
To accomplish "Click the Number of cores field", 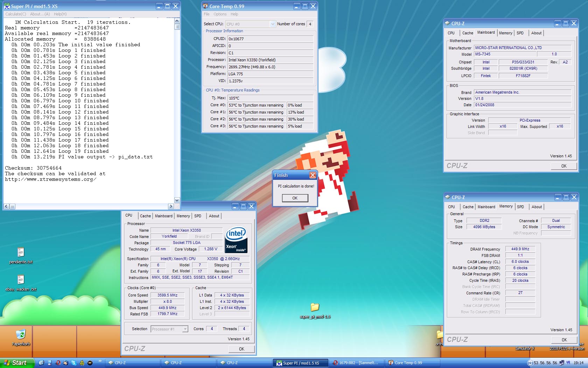I will pyautogui.click(x=310, y=24).
